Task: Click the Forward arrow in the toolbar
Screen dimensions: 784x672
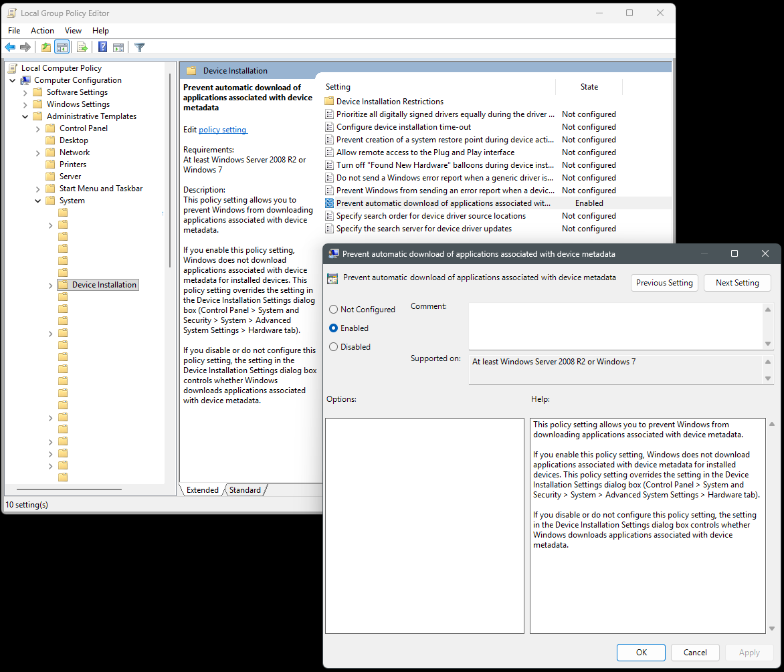Action: [25, 47]
